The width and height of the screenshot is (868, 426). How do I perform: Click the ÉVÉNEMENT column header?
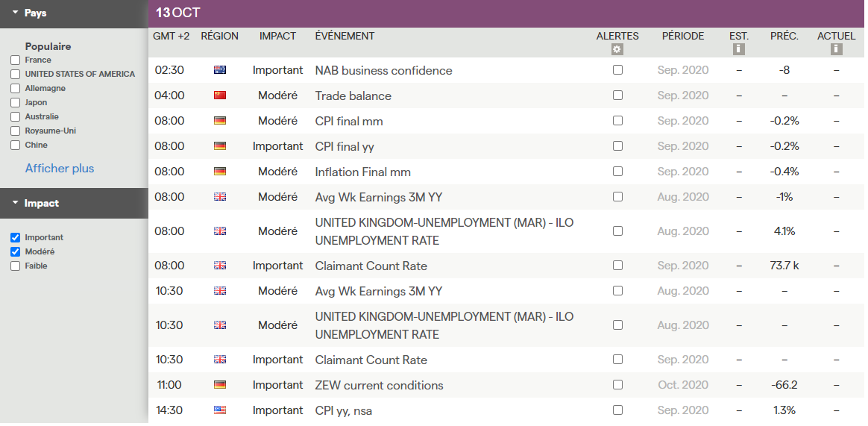point(345,37)
